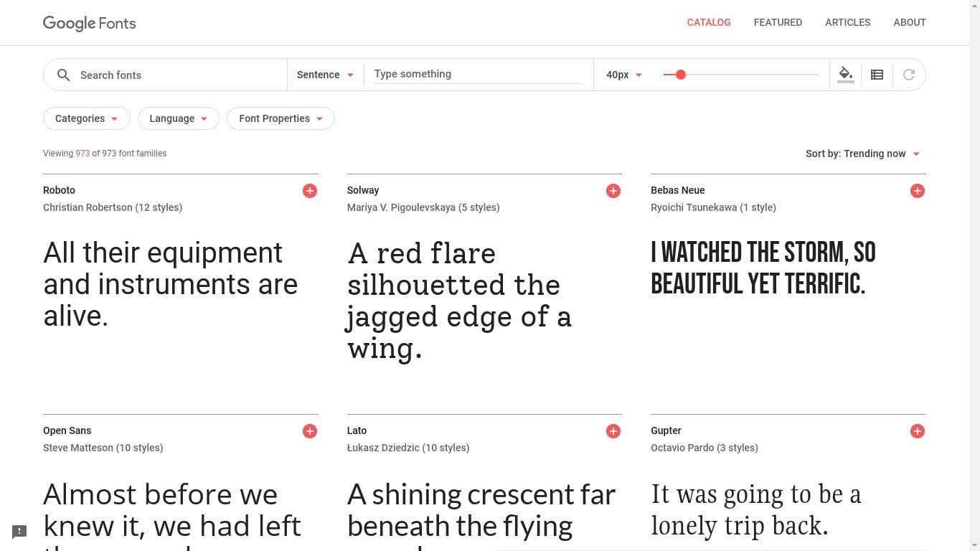
Task: Expand the Categories filter
Action: tap(87, 118)
